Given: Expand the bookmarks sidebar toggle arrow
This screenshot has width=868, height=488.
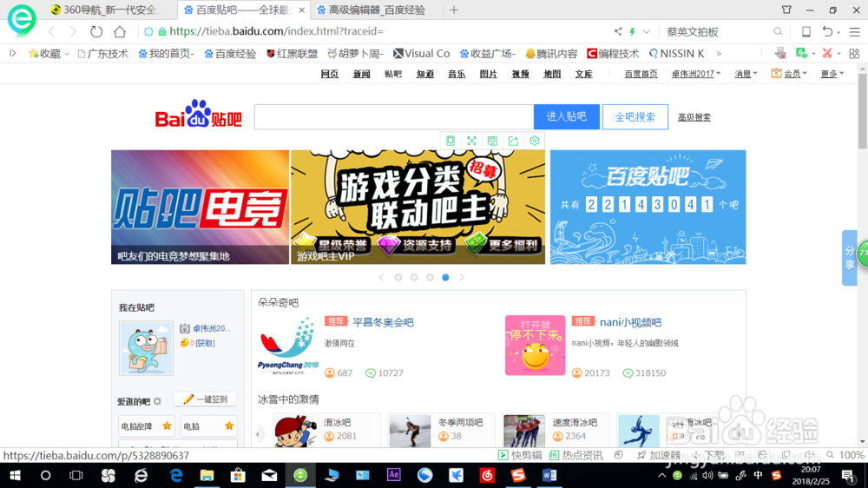Looking at the screenshot, I should point(13,53).
